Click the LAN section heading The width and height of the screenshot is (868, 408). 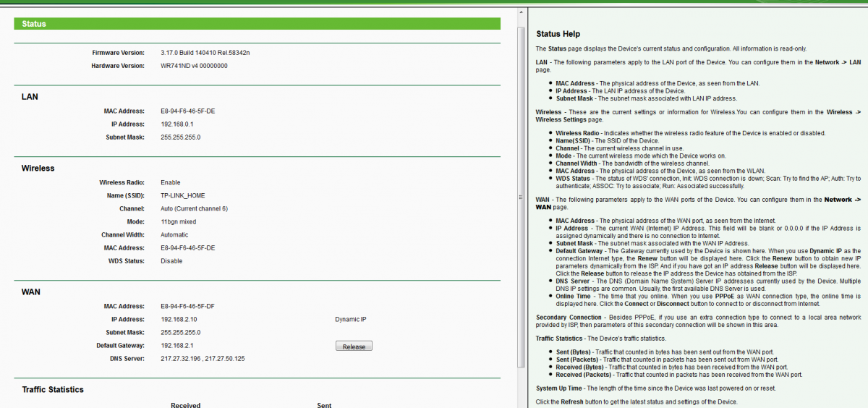[30, 96]
